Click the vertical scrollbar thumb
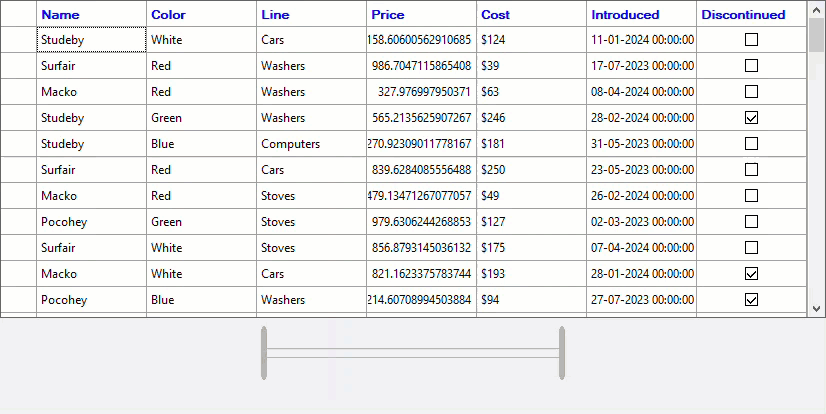 [x=816, y=35]
